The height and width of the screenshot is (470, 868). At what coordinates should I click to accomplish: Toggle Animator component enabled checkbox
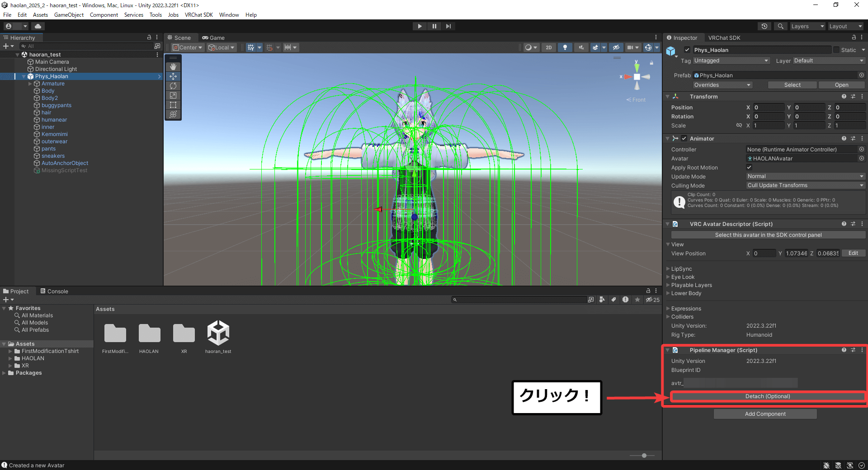[684, 138]
